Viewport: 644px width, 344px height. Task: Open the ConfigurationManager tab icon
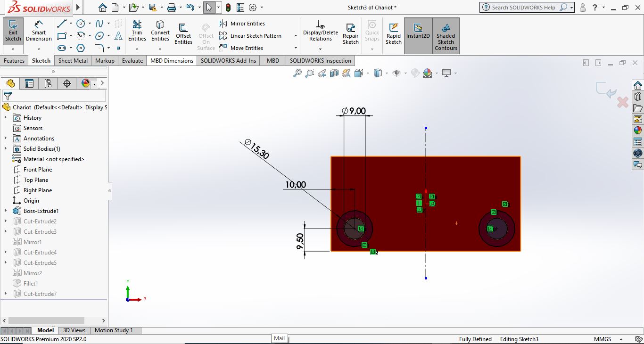[48, 83]
